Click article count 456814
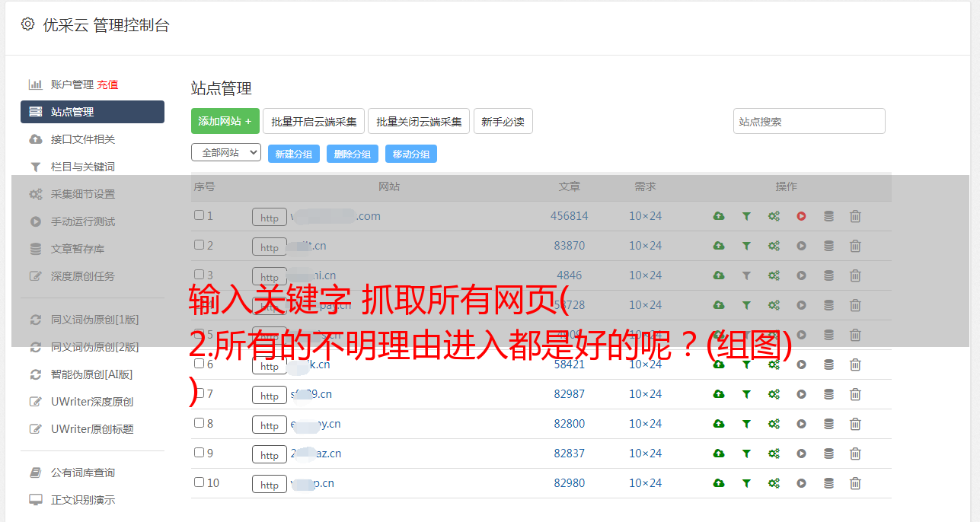Image resolution: width=980 pixels, height=522 pixels. click(570, 216)
